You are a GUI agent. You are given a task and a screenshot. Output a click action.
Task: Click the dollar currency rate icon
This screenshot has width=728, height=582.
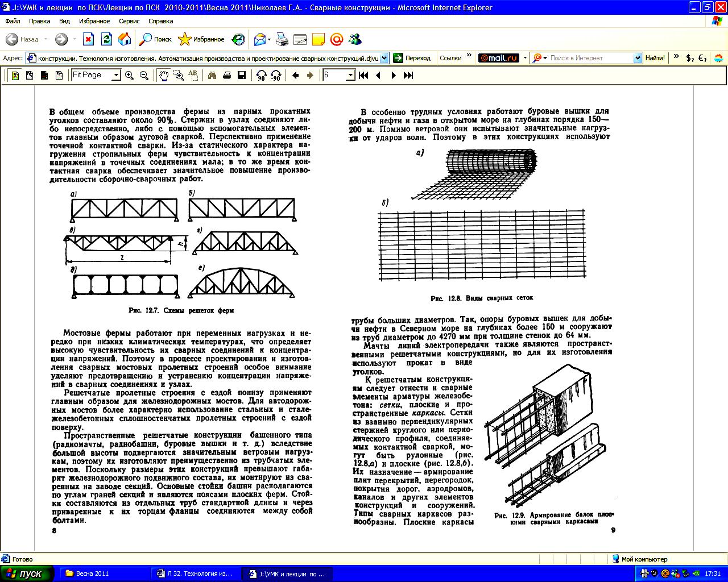(689, 58)
